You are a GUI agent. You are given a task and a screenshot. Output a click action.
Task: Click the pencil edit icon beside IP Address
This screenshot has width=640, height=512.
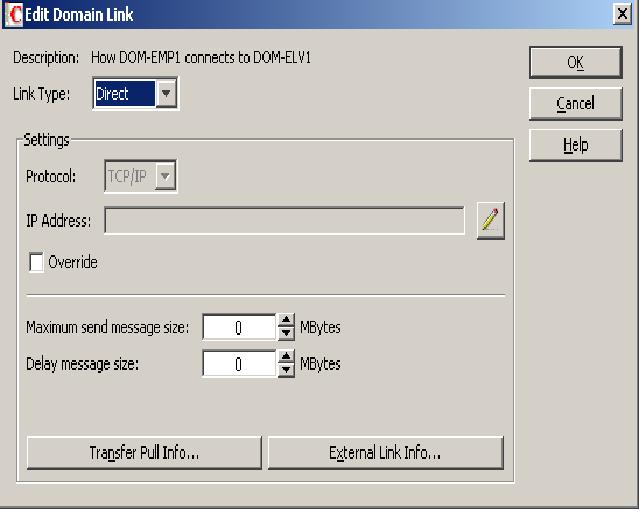pos(491,221)
